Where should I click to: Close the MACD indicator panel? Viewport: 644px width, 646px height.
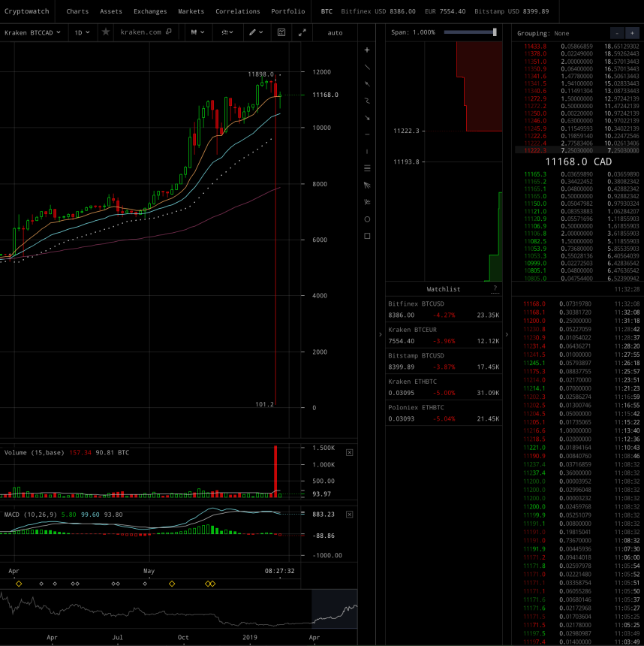pos(349,514)
